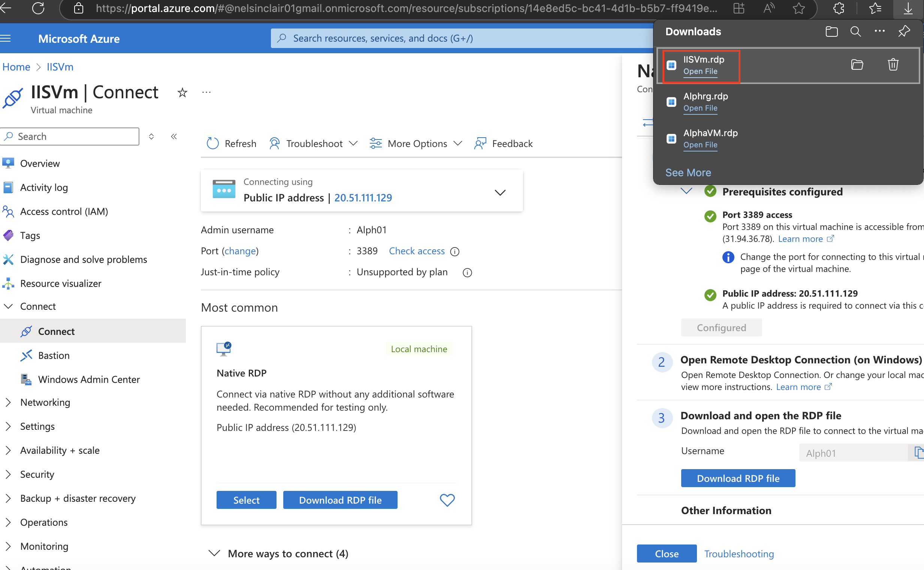Open browser extensions puzzle icon

[x=839, y=8]
